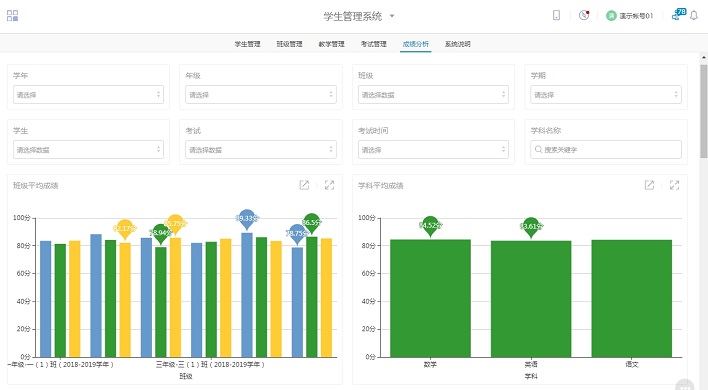Click the 语文 x-axis label
This screenshot has height=390, width=708.
(x=632, y=364)
